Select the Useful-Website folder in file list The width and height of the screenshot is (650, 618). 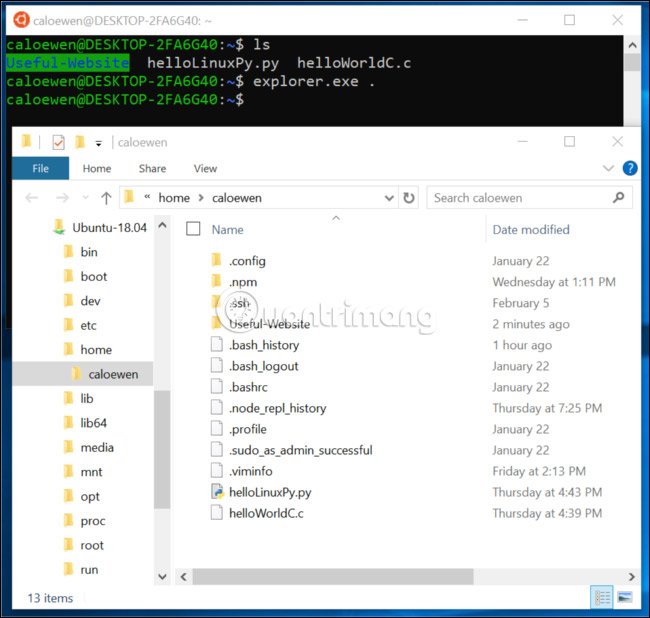tap(269, 324)
